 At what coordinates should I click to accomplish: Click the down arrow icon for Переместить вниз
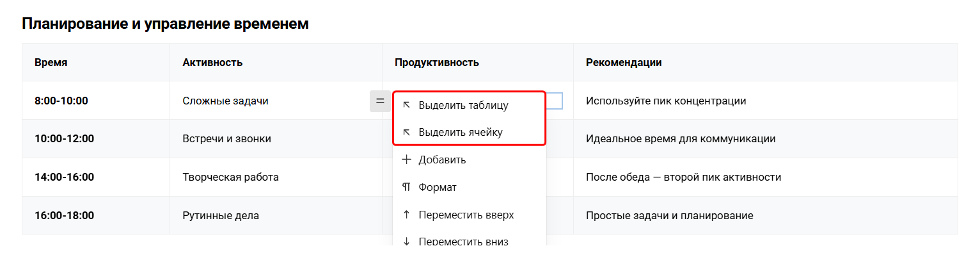406,242
